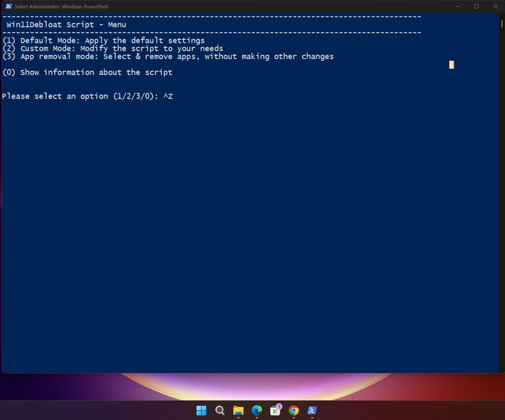Click the '^Z' input text at the prompt

[x=168, y=96]
